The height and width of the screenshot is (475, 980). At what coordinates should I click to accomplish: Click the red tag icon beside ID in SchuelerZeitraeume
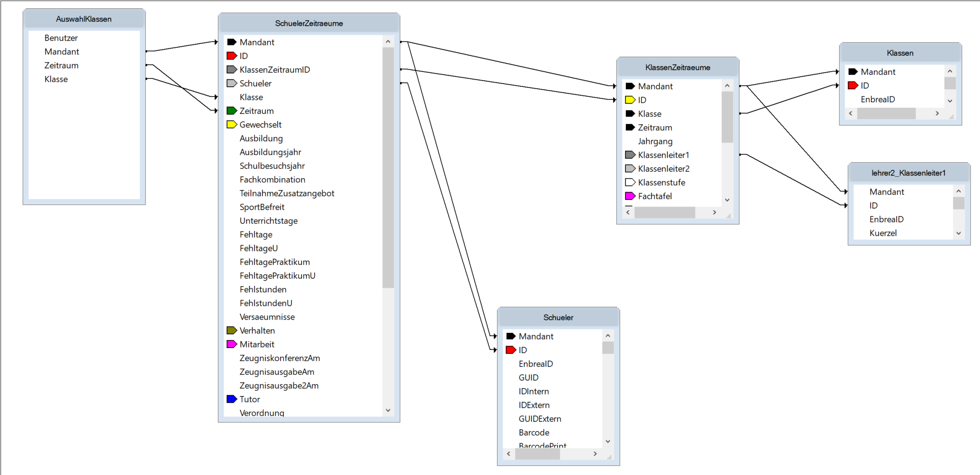232,56
